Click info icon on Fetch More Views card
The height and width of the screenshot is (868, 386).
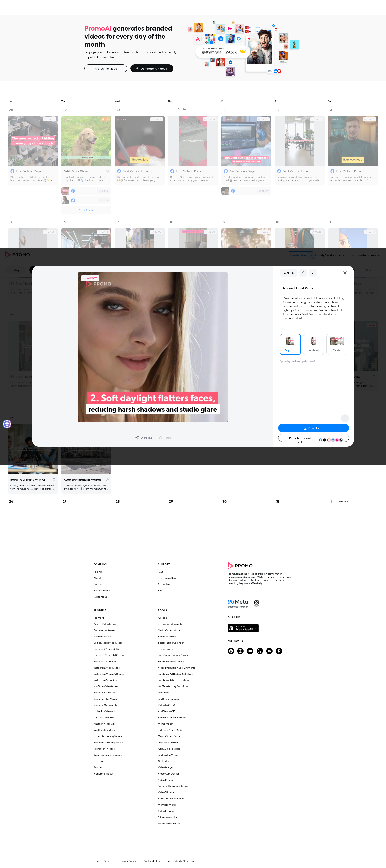point(107,171)
